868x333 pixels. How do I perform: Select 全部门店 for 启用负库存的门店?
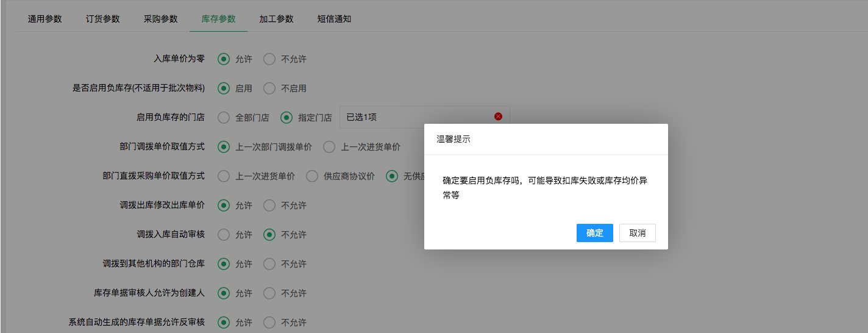click(x=224, y=118)
